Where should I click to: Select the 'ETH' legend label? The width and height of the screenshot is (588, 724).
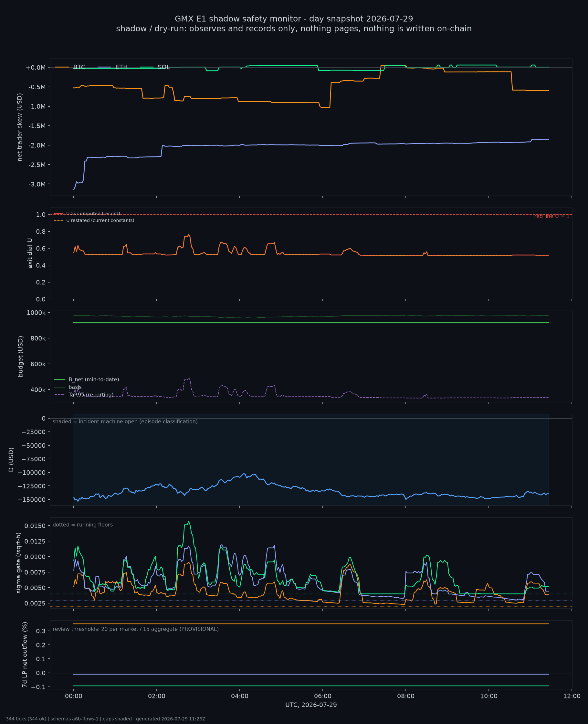[x=121, y=67]
